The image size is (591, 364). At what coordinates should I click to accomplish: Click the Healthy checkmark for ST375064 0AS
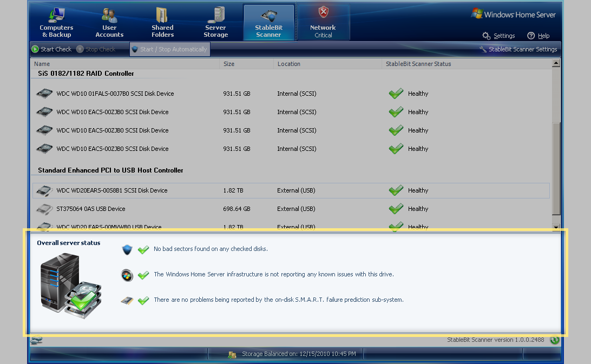tap(396, 208)
